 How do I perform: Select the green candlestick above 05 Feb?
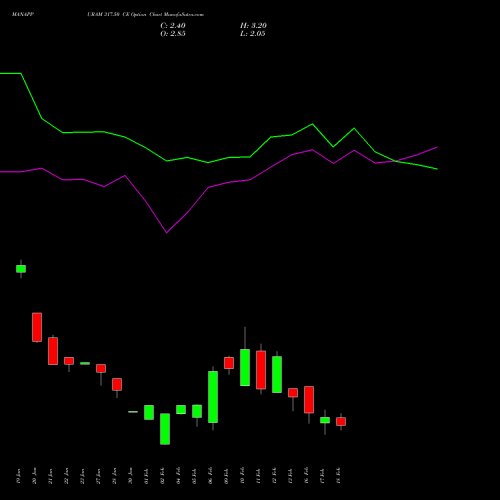pyautogui.click(x=197, y=411)
